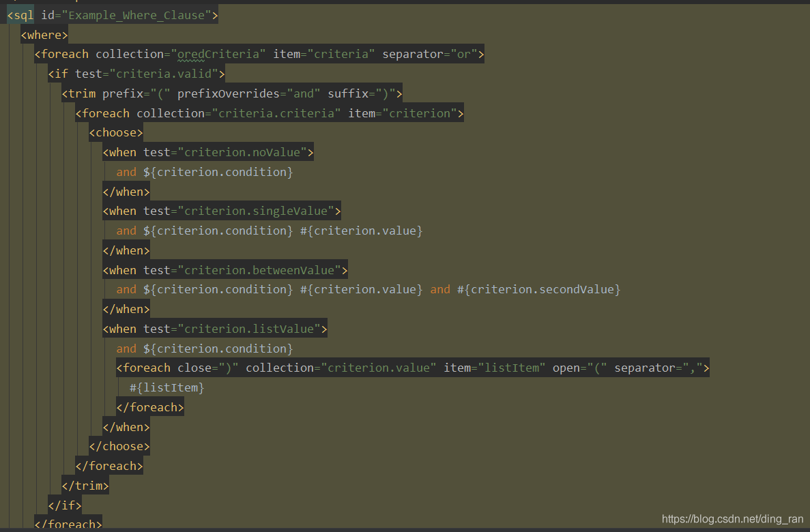Click the line containing #{criterion.secondValue}

pyautogui.click(x=368, y=289)
